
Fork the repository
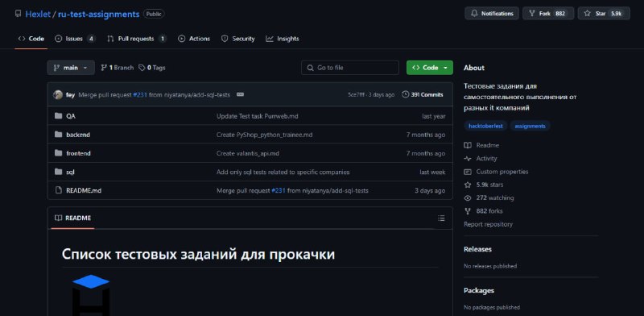coord(548,14)
